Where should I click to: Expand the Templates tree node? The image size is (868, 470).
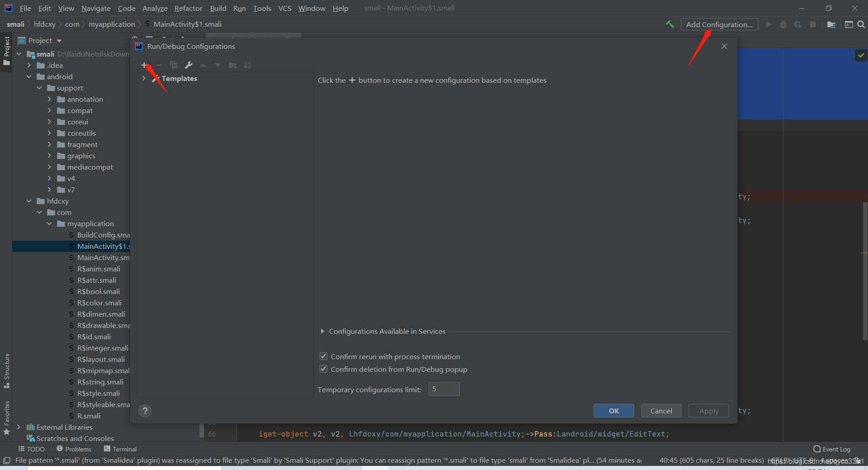click(144, 78)
